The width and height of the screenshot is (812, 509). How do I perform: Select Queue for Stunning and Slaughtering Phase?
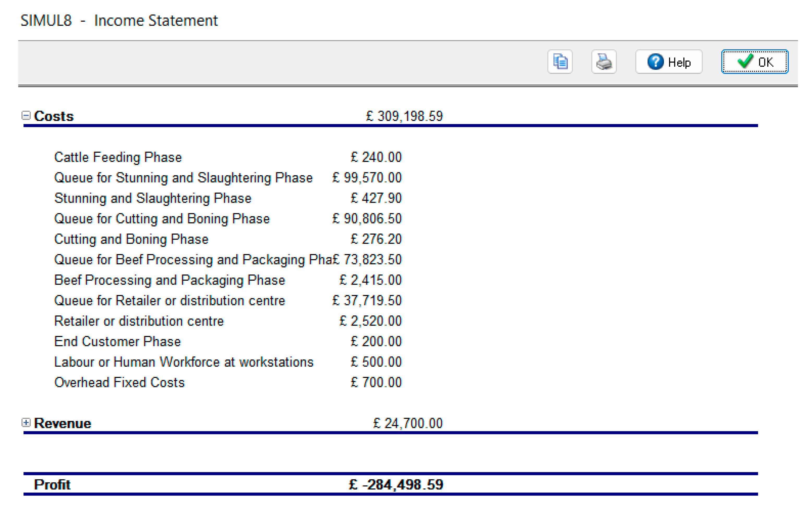183,178
